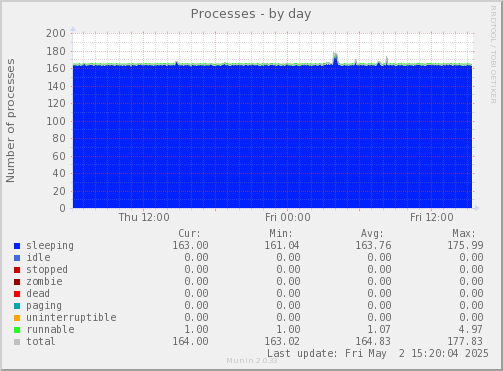Image resolution: width=503 pixels, height=371 pixels.
Task: Select the 'stopped' legend label
Action: [x=47, y=269]
